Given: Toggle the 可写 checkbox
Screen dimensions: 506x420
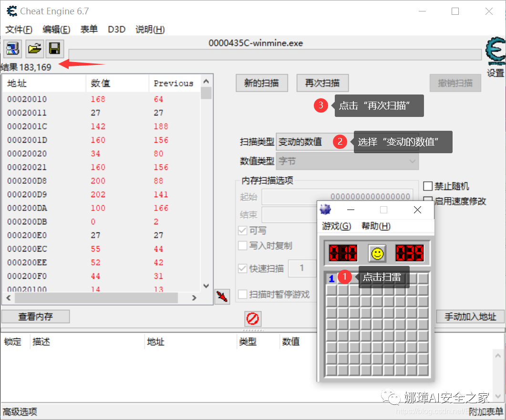Looking at the screenshot, I should (242, 230).
